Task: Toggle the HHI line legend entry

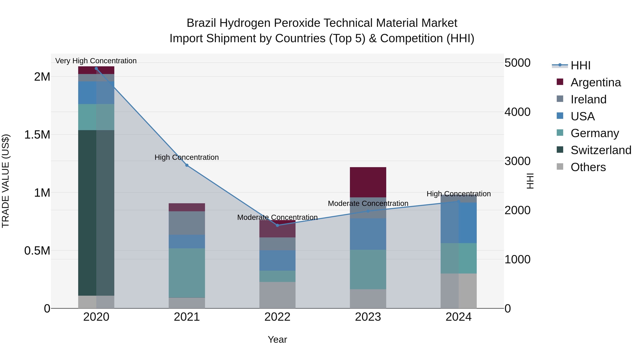Action: (x=571, y=65)
